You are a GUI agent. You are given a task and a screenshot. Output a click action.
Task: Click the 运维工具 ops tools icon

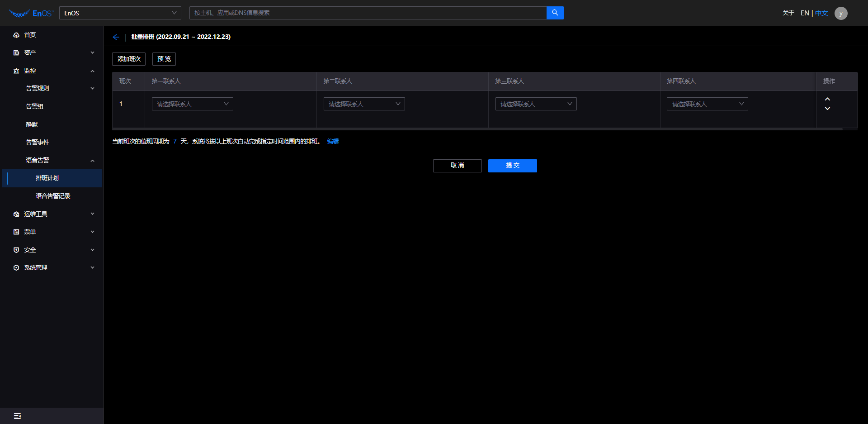tap(16, 214)
